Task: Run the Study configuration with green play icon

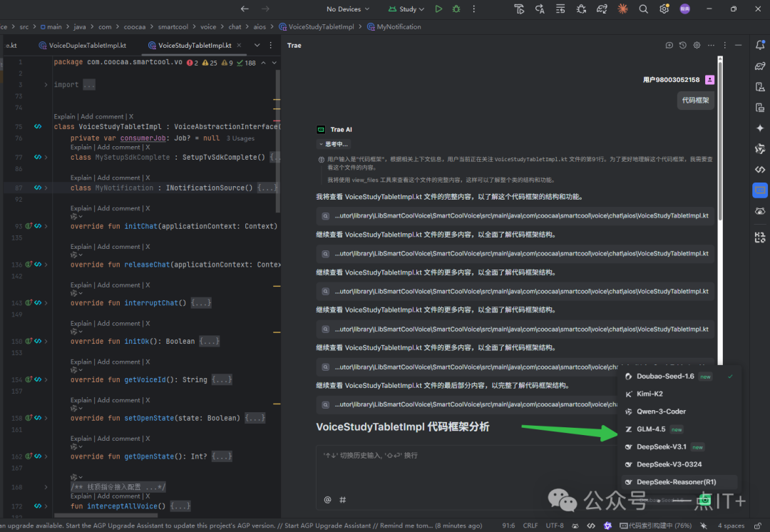Action: [x=438, y=9]
